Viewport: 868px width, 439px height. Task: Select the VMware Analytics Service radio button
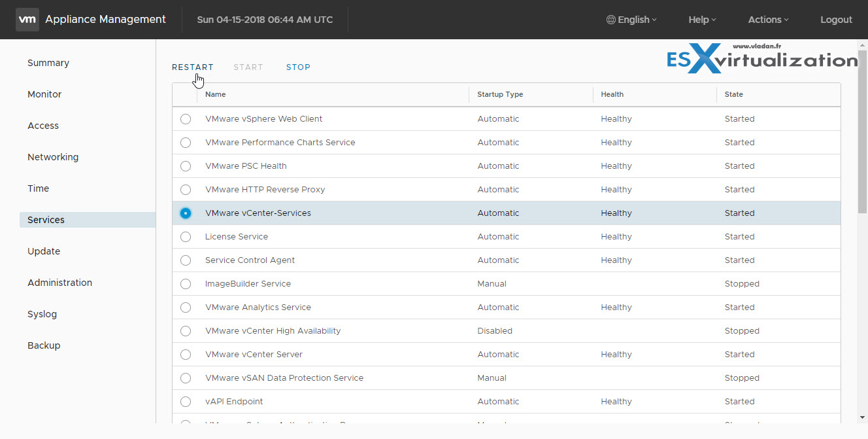(186, 307)
